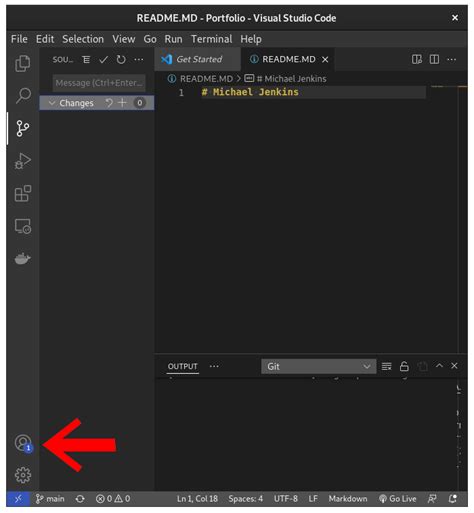474x513 pixels.
Task: Commit changes with the checkmark icon
Action: (x=103, y=60)
